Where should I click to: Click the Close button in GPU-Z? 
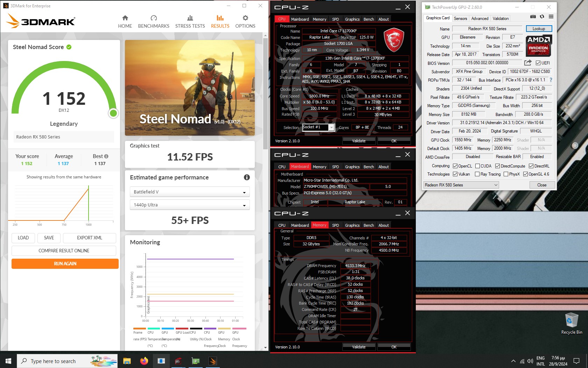coord(542,185)
